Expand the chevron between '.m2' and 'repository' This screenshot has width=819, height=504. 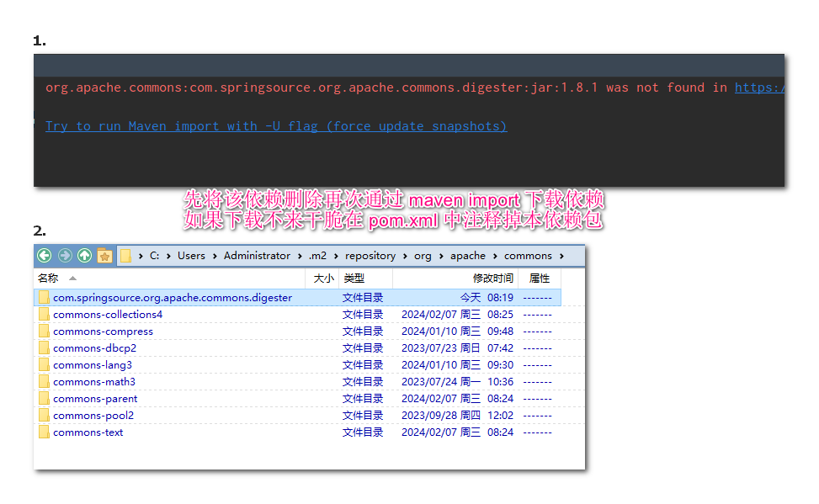click(336, 256)
